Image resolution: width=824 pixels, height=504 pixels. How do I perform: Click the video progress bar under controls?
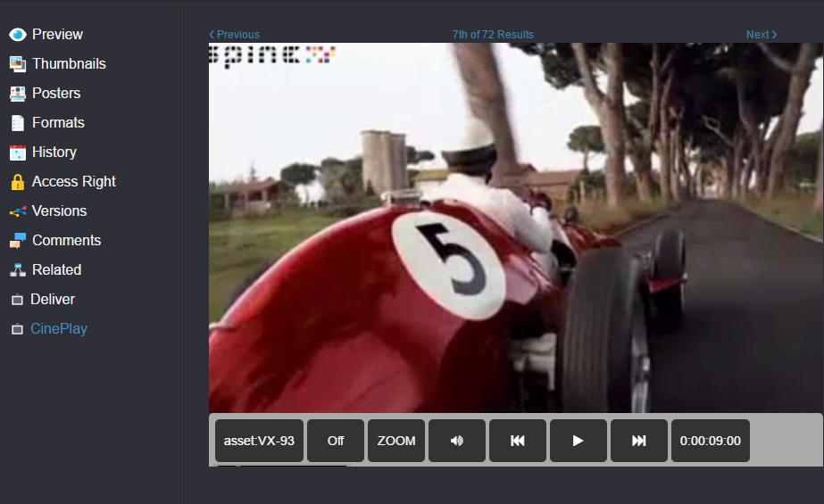tap(282, 465)
